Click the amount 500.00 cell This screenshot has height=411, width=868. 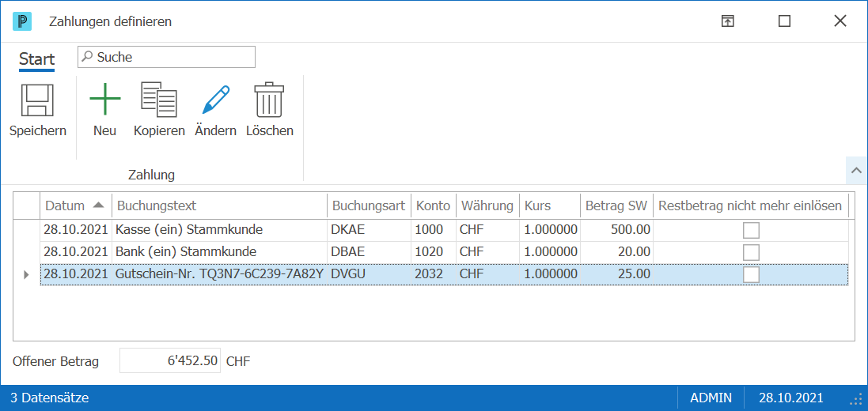pyautogui.click(x=616, y=230)
